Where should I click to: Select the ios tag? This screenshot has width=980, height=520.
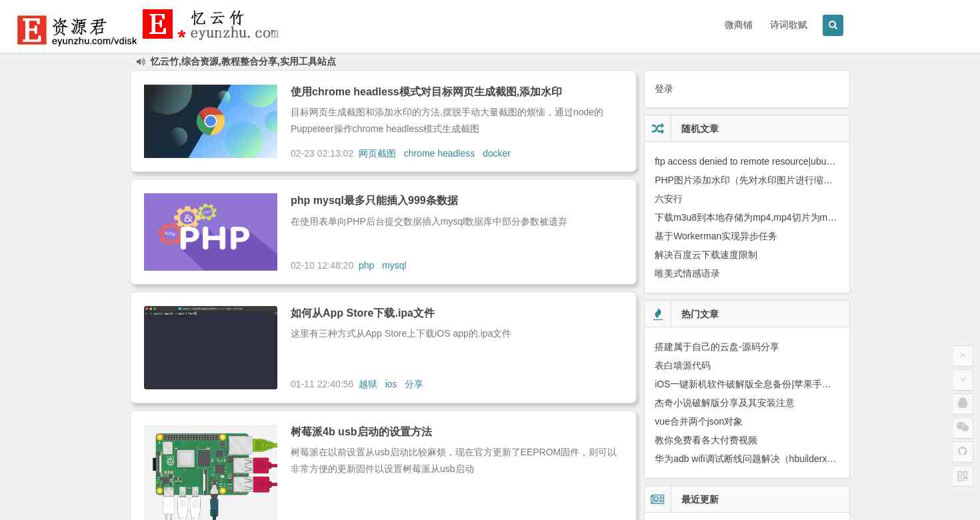(391, 384)
